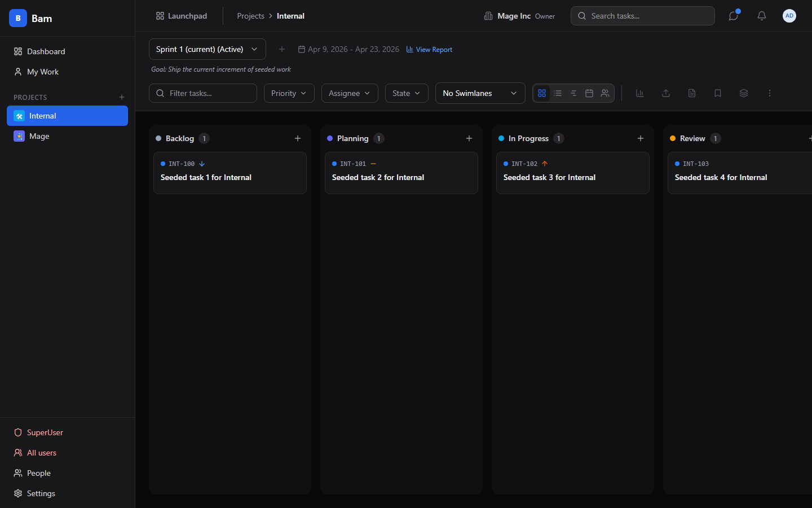Click the layers stack icon

pyautogui.click(x=744, y=93)
